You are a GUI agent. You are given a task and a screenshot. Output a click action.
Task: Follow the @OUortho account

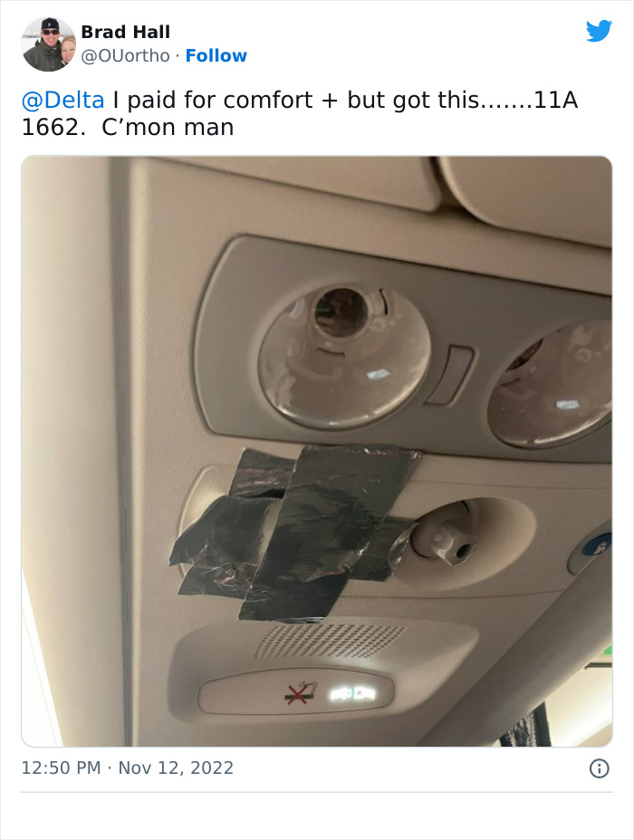216,55
